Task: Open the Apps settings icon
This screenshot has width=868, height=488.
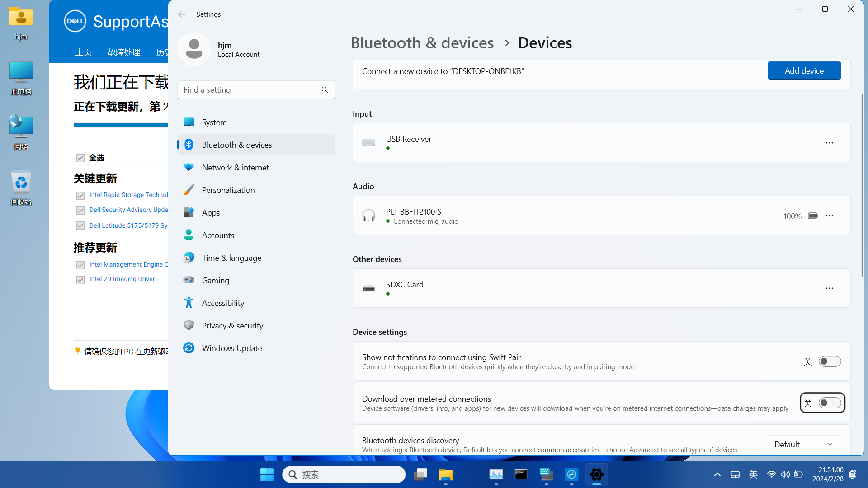Action: (189, 212)
